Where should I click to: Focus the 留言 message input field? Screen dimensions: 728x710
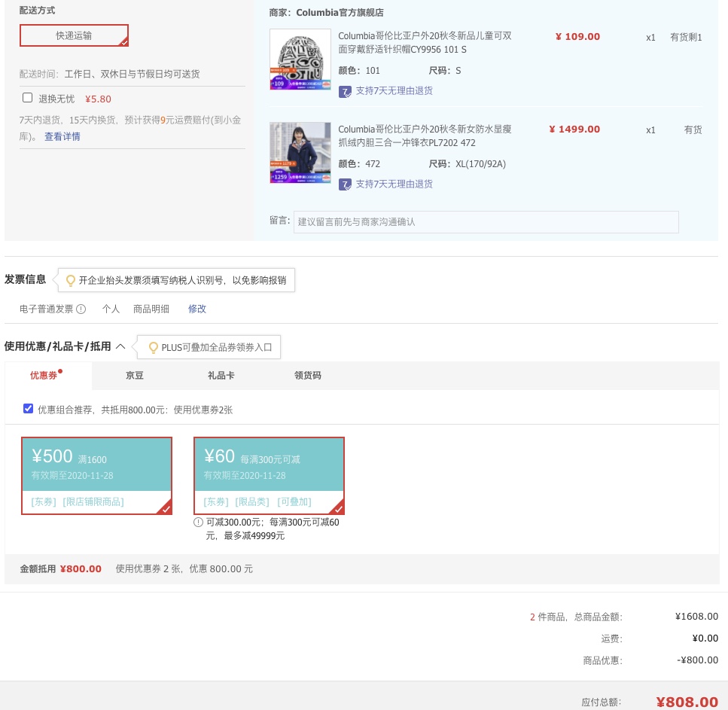pyautogui.click(x=486, y=222)
